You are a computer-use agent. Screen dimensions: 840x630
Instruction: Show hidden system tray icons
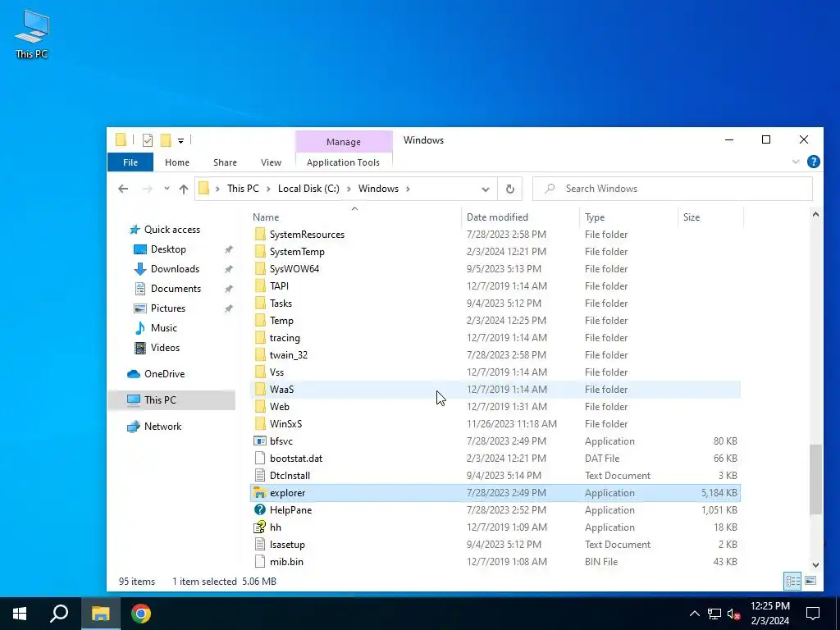click(x=694, y=614)
